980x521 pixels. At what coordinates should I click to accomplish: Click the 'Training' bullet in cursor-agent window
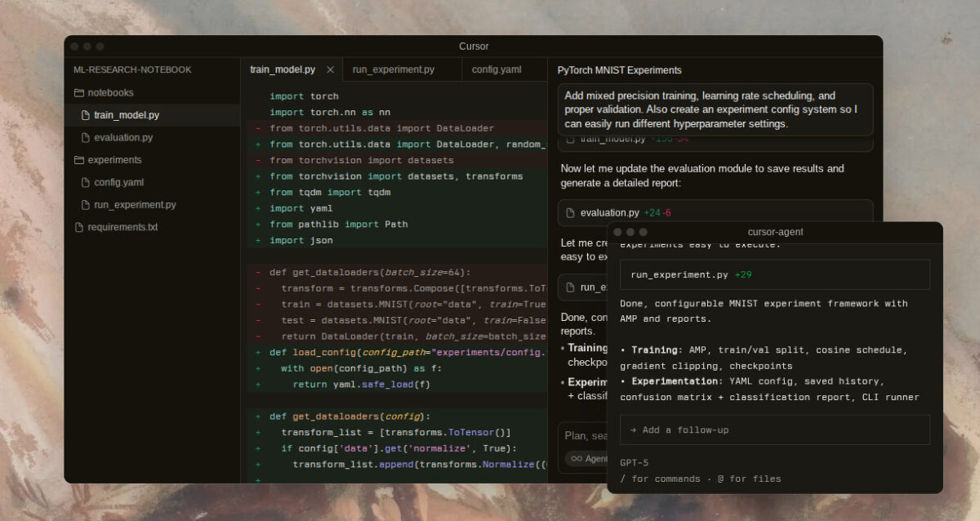pos(764,358)
